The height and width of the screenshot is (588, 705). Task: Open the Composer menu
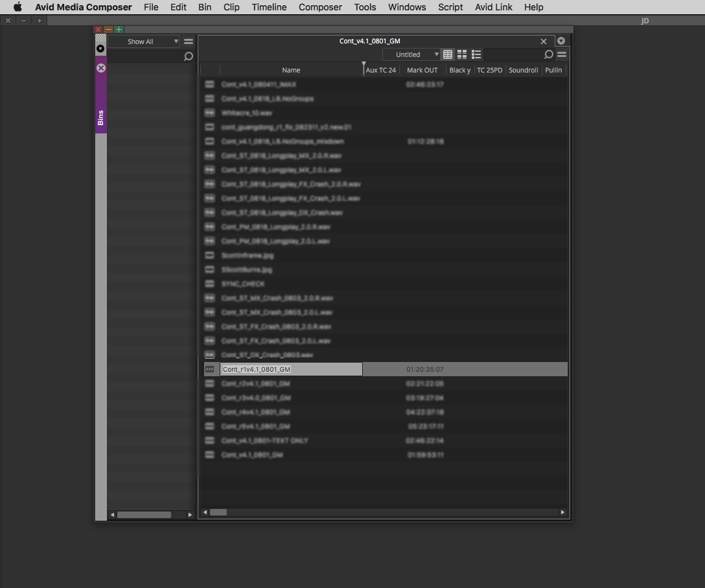(320, 7)
